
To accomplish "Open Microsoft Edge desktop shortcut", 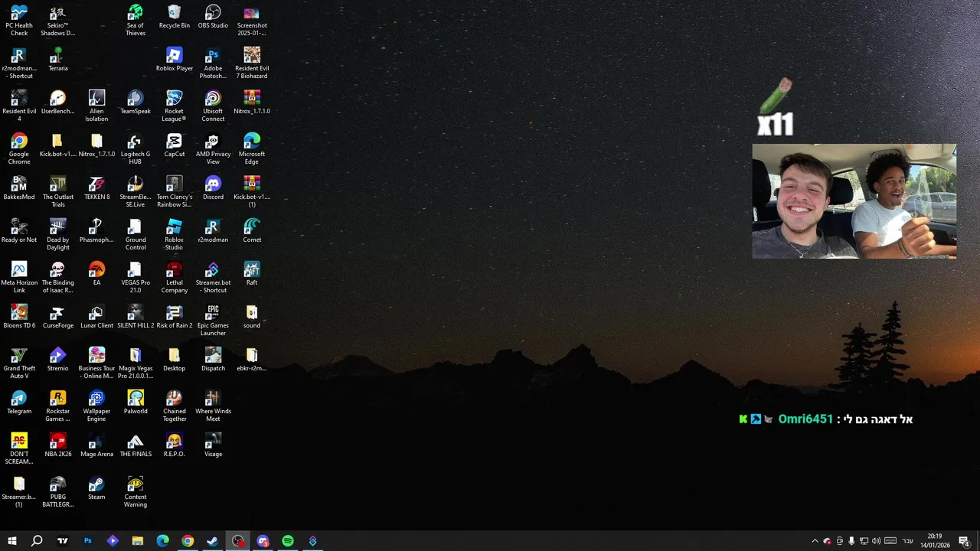I will (252, 149).
